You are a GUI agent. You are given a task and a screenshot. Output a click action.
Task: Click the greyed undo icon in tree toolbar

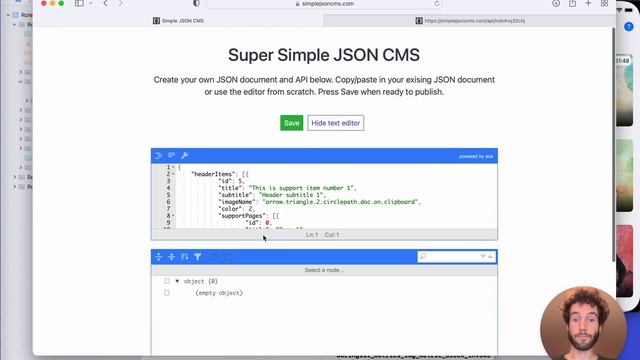point(214,257)
